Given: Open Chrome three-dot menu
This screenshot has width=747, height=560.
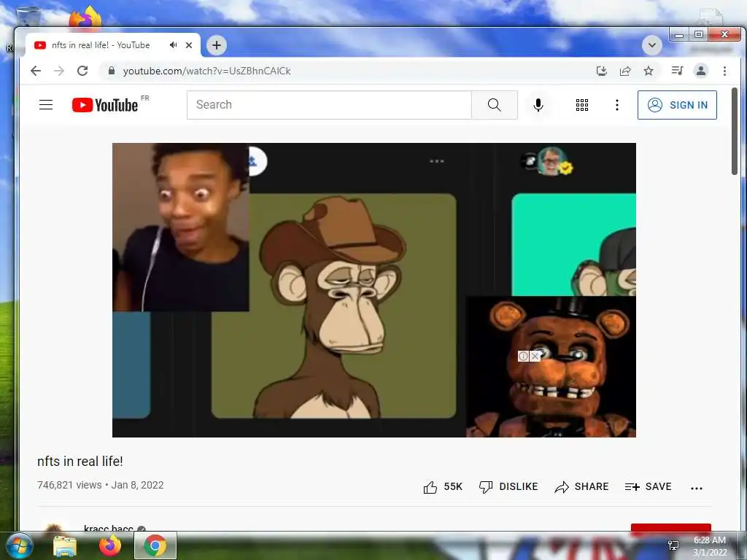Looking at the screenshot, I should coord(724,71).
